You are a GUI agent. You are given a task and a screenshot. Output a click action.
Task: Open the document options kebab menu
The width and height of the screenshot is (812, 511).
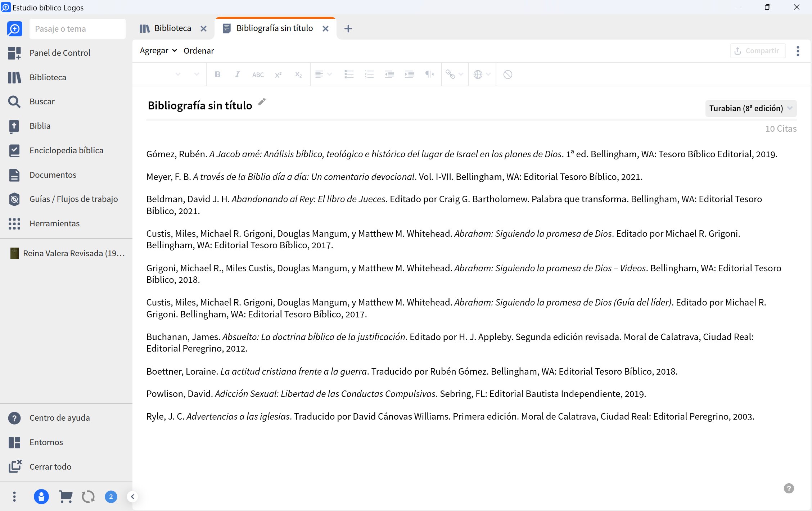[798, 51]
